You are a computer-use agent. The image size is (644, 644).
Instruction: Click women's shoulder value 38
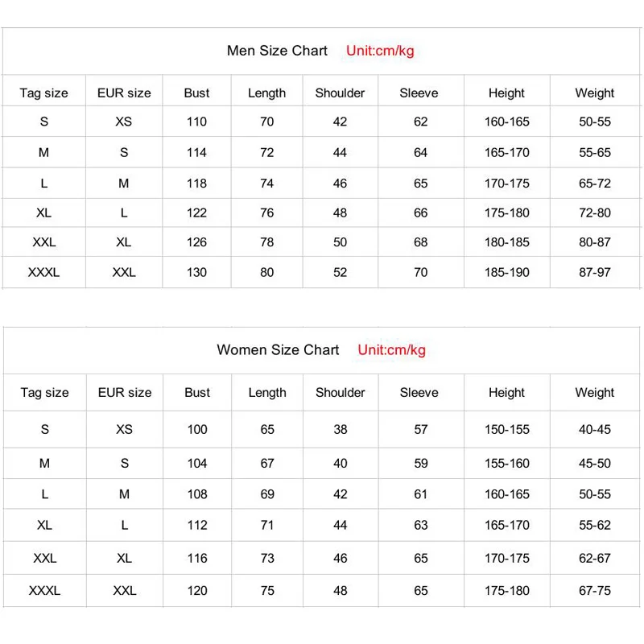340,429
